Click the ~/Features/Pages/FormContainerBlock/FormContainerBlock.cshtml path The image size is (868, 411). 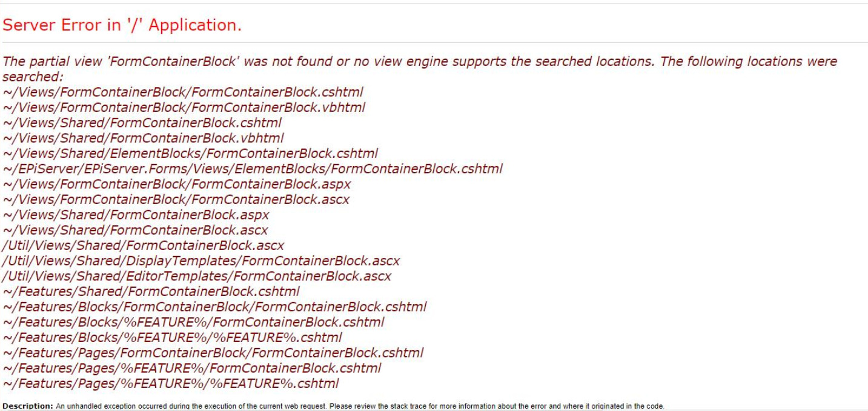pos(213,352)
